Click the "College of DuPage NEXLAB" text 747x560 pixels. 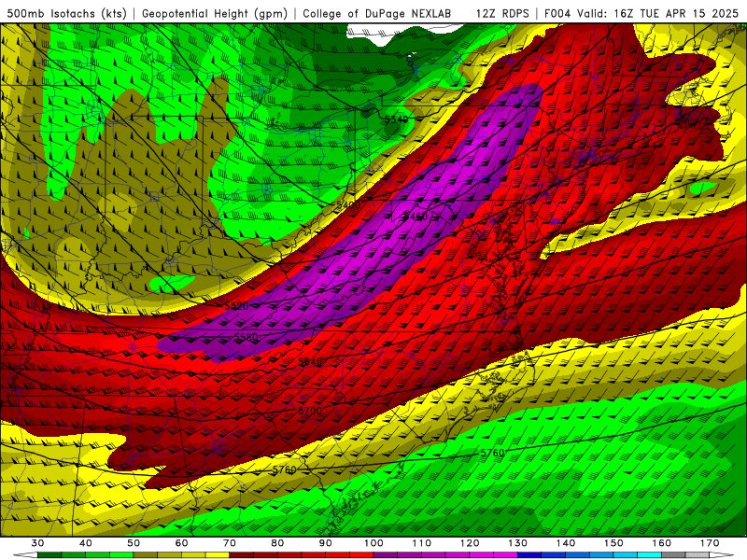(x=377, y=13)
